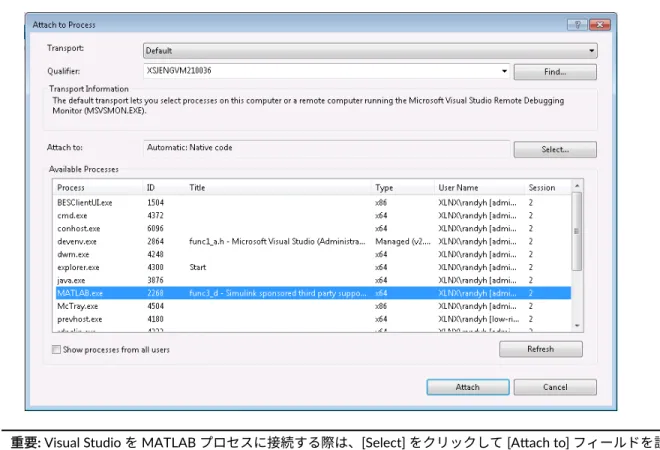Open the Select code type dialog
The image size is (660, 450).
555,149
